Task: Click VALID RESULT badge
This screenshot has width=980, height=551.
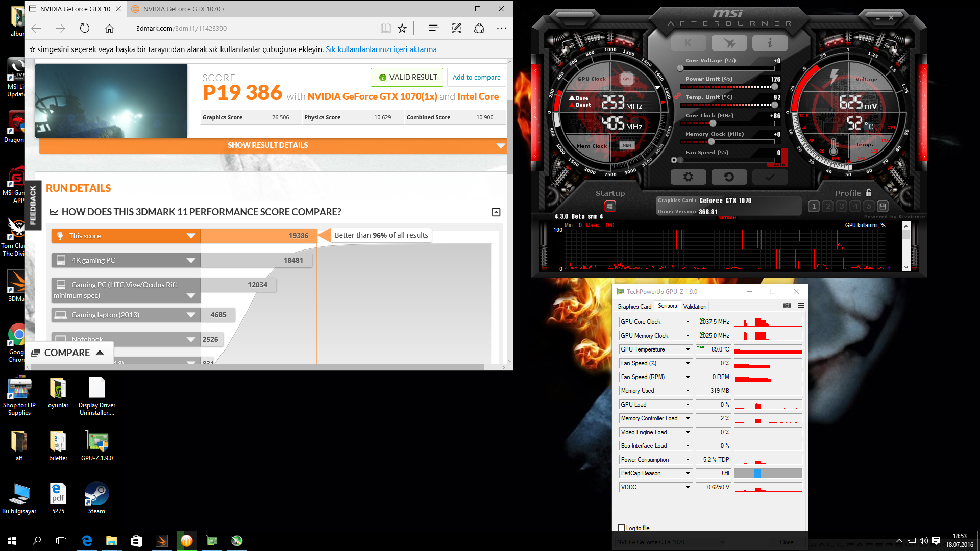Action: (x=407, y=78)
